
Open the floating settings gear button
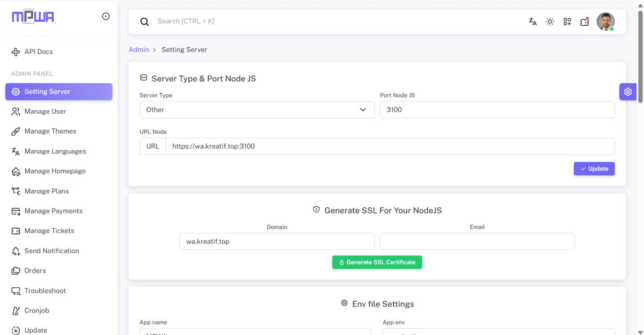(628, 92)
